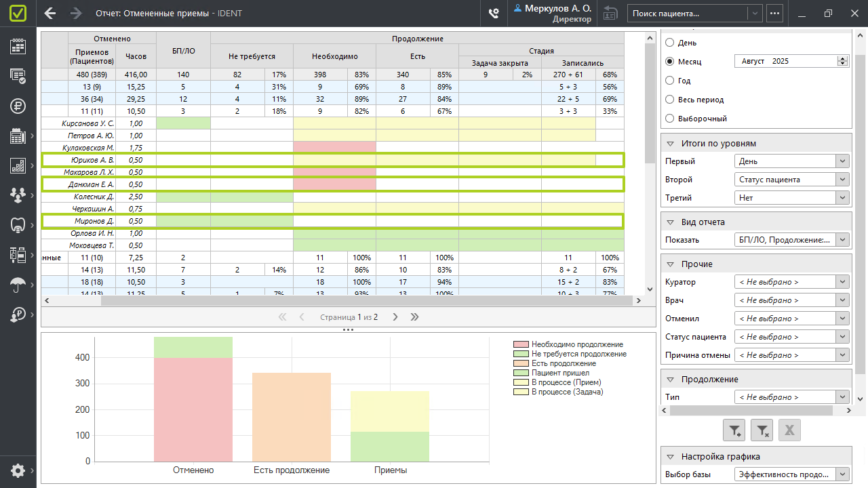Collapse the "Итоги по уровням" section
Image resolution: width=868 pixels, height=488 pixels.
pos(670,144)
